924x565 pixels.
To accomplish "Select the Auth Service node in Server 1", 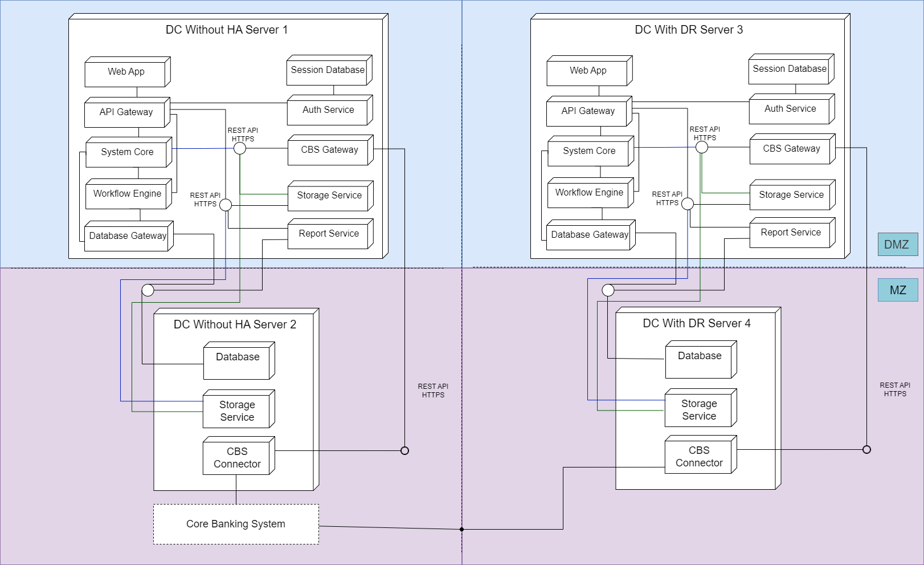I will pyautogui.click(x=330, y=110).
